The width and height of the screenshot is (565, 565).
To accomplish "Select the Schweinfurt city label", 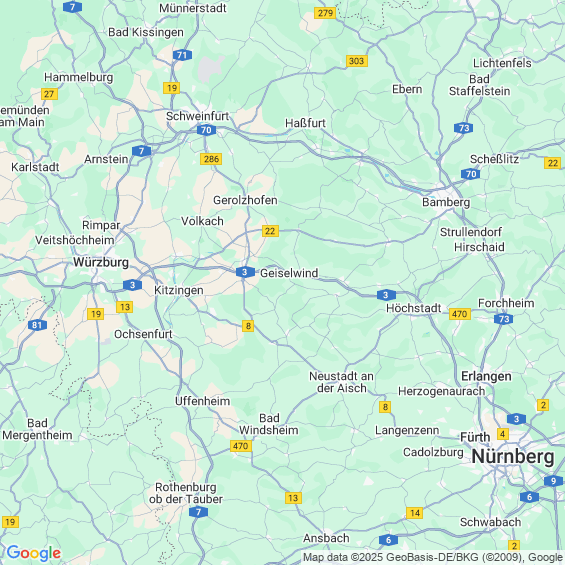I will tap(197, 116).
